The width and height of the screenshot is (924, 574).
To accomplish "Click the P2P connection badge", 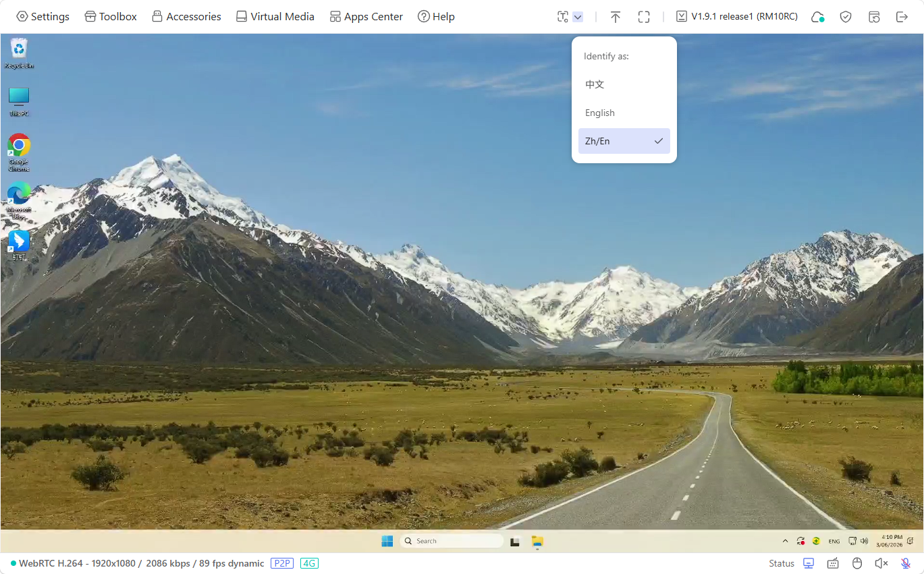I will click(x=282, y=563).
